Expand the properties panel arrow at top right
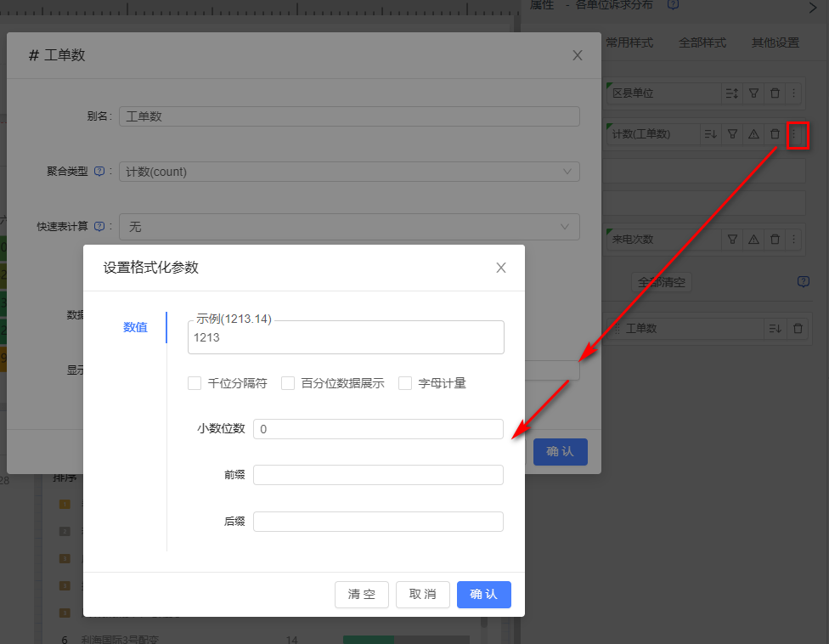 tap(812, 6)
